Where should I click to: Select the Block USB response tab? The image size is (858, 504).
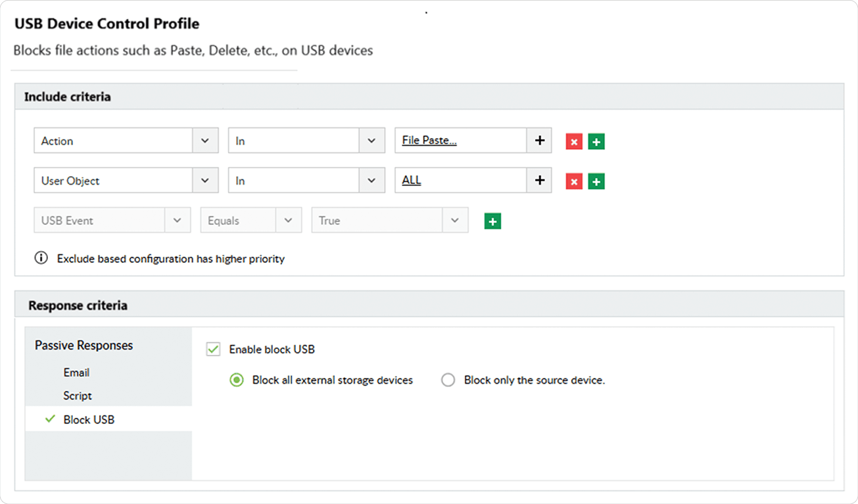[89, 419]
